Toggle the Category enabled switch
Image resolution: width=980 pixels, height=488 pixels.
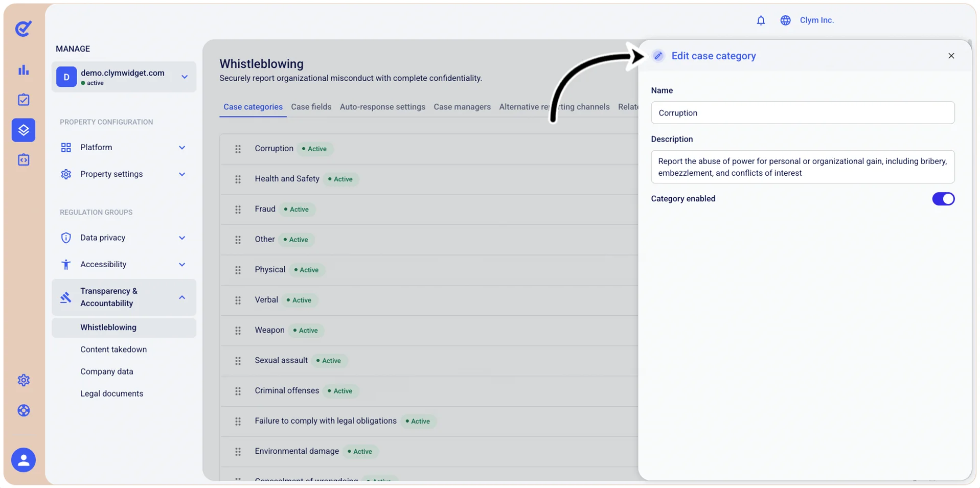click(943, 199)
